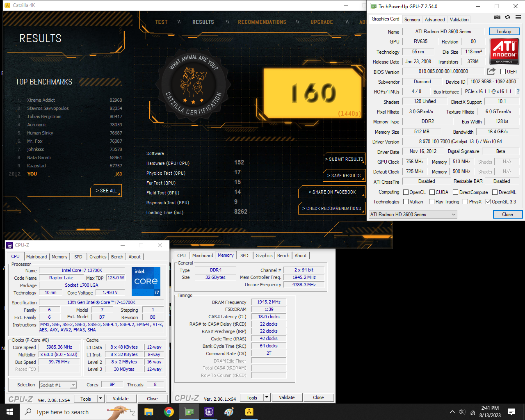The width and height of the screenshot is (525, 420).
Task: Open the notification center icon
Action: (511, 412)
